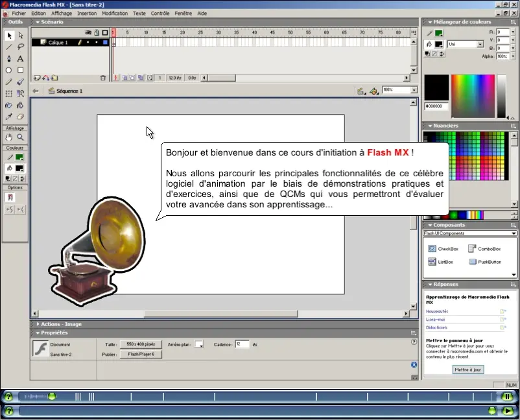Click the hex color #000000 field
The height and width of the screenshot is (420, 520).
436,106
